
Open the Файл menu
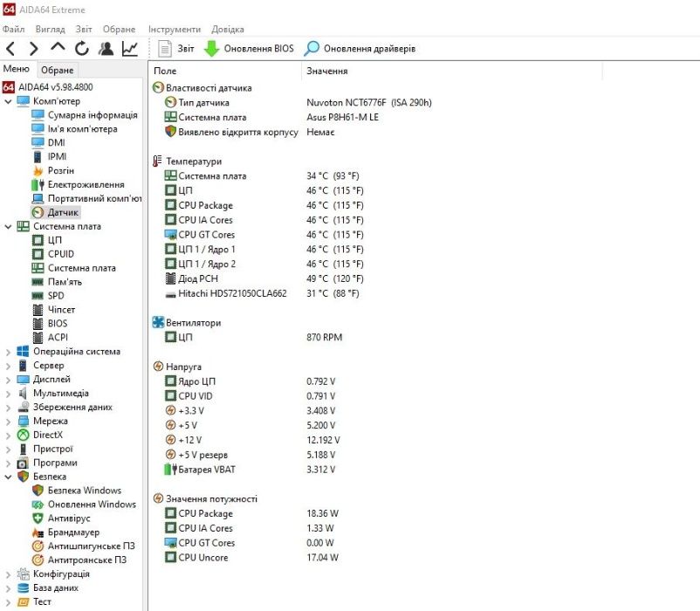(x=13, y=29)
